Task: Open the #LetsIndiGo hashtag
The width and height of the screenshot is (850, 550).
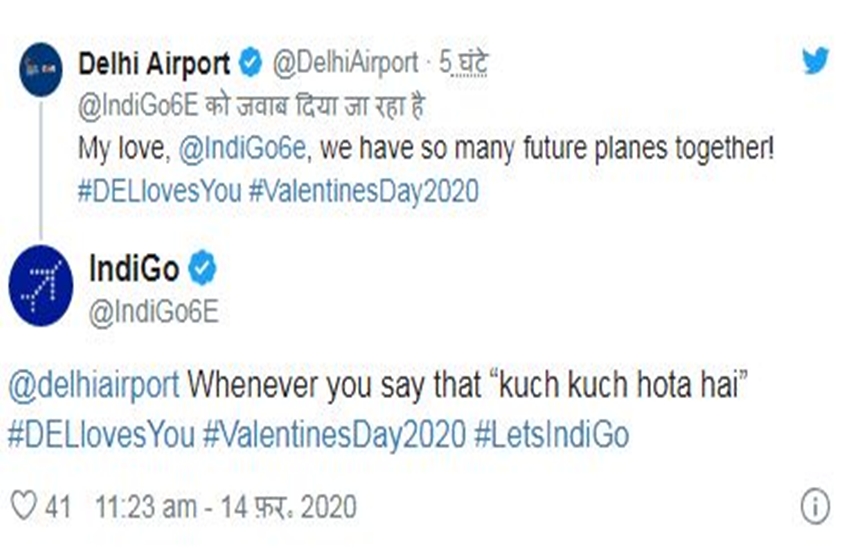Action: coord(552,435)
